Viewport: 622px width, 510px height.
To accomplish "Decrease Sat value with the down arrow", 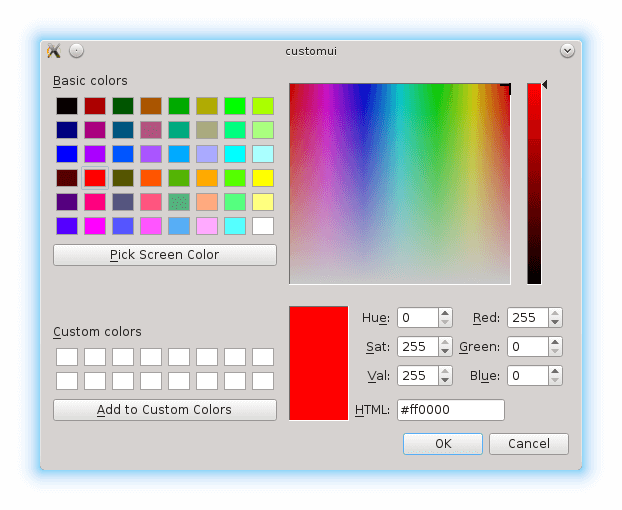I will click(x=445, y=352).
